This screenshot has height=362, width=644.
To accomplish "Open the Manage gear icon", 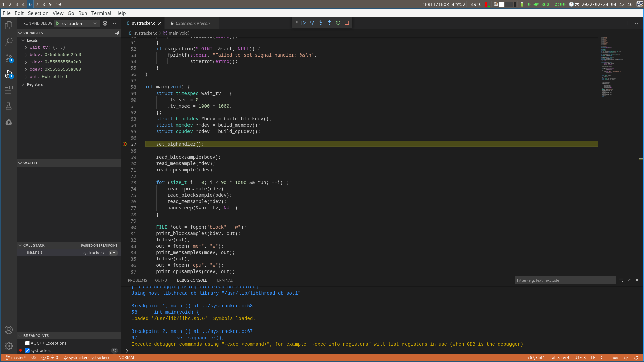I will 9,346.
